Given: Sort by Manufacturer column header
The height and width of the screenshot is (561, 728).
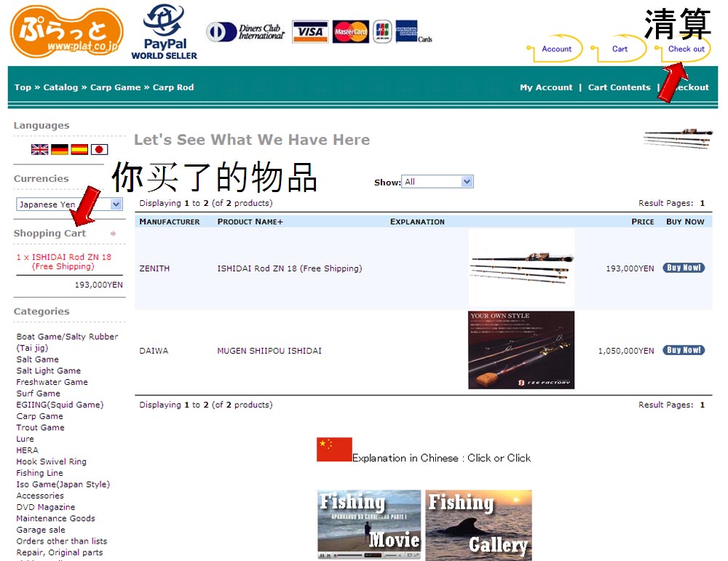Looking at the screenshot, I should point(170,222).
